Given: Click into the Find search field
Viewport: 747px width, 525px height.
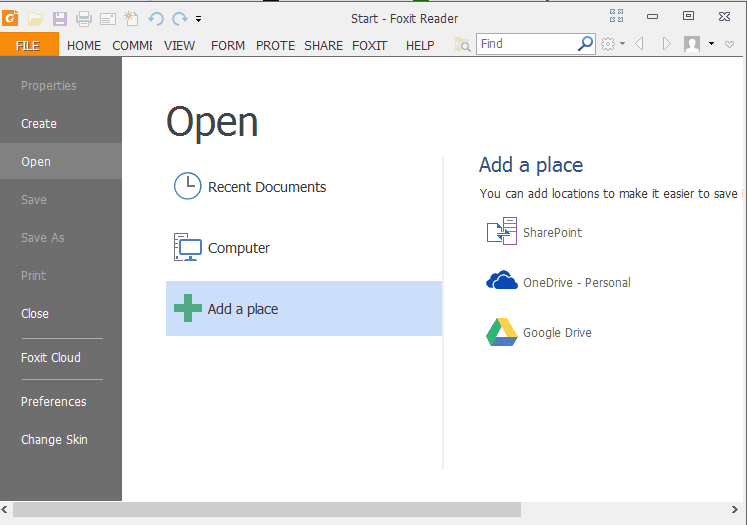Looking at the screenshot, I should point(526,44).
